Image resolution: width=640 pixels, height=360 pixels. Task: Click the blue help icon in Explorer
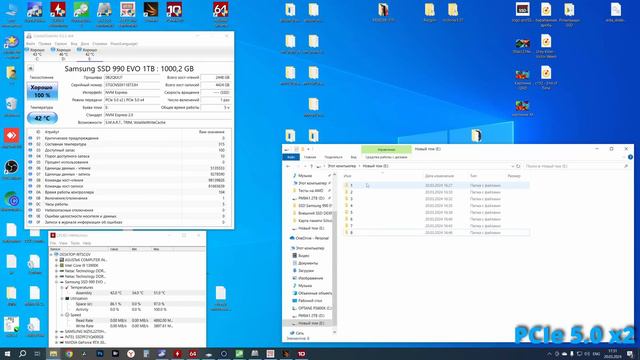[630, 157]
